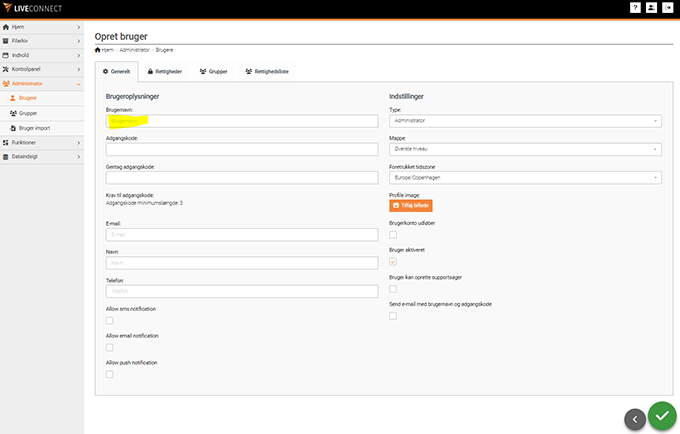This screenshot has height=434, width=680.
Task: Click the home icon in breadcrumb
Action: point(97,48)
